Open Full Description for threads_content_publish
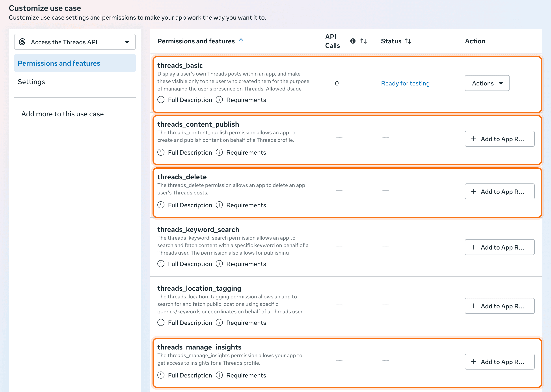Image resolution: width=551 pixels, height=392 pixels. [190, 153]
